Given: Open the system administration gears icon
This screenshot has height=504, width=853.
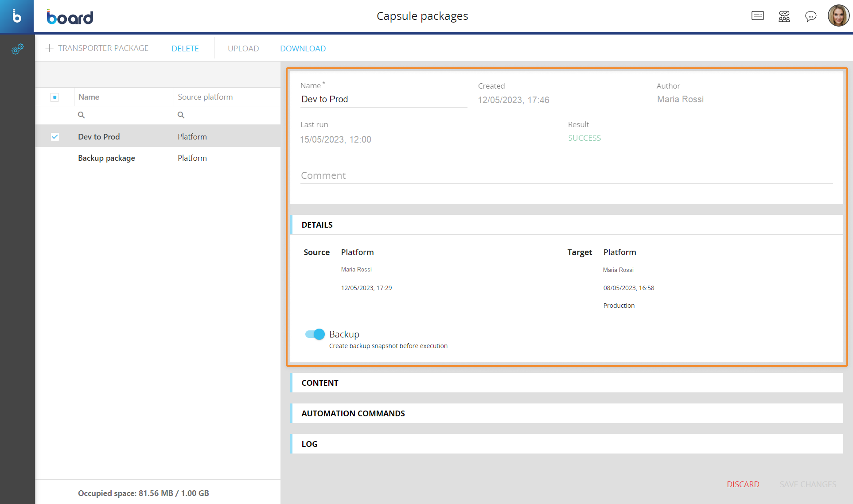Looking at the screenshot, I should click(x=17, y=49).
